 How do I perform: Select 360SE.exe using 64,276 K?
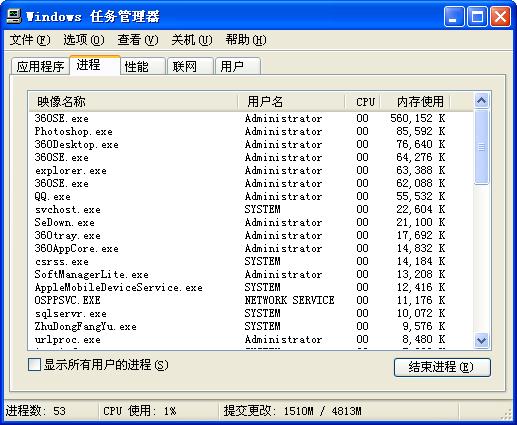[x=251, y=157]
